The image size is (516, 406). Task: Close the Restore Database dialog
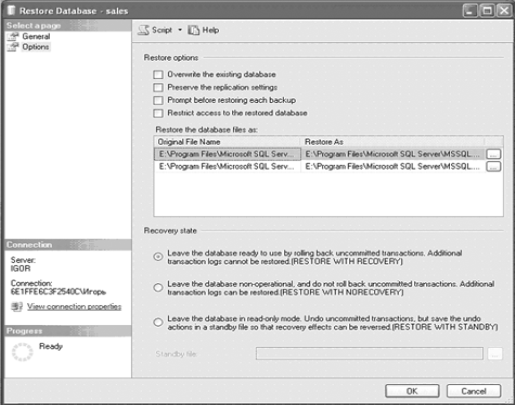[x=504, y=11]
